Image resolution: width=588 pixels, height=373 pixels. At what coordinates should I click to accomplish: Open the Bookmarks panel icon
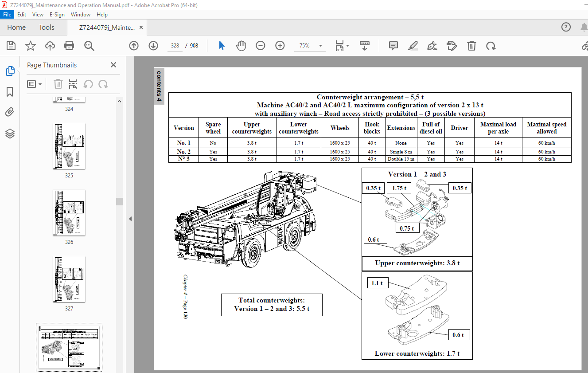pos(10,92)
